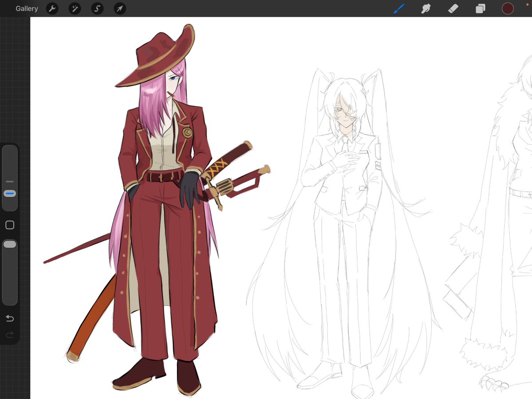Select the Brush tool
Viewport: 532px width, 399px height.
tap(399, 8)
